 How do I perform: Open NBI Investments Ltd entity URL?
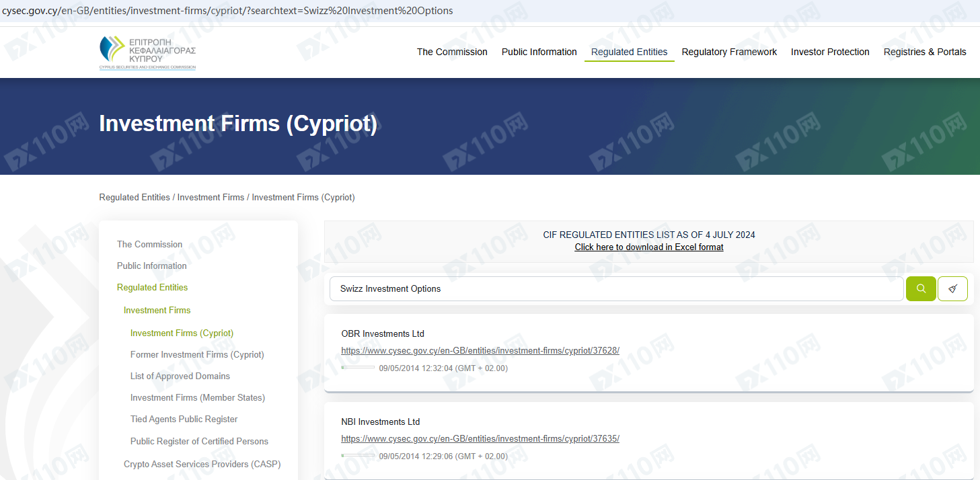(x=480, y=438)
